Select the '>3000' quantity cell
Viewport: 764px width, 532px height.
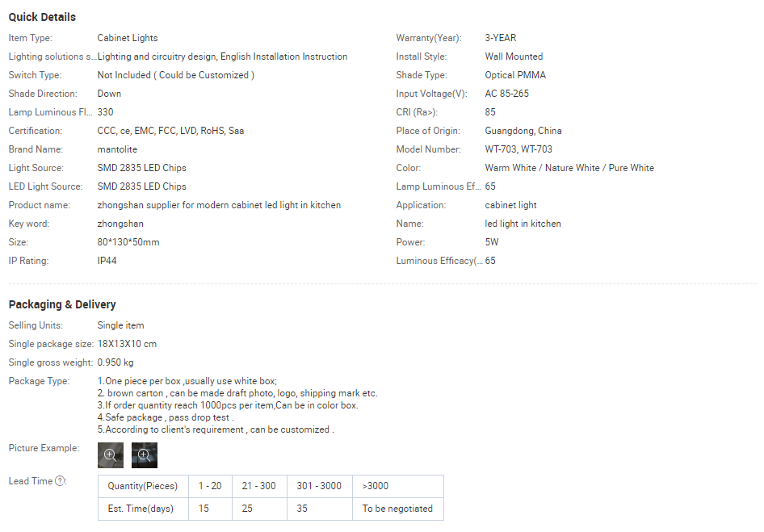(375, 486)
